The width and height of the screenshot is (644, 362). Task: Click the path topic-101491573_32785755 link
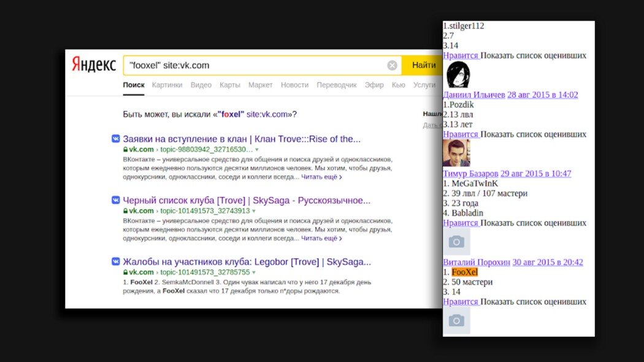tap(205, 272)
